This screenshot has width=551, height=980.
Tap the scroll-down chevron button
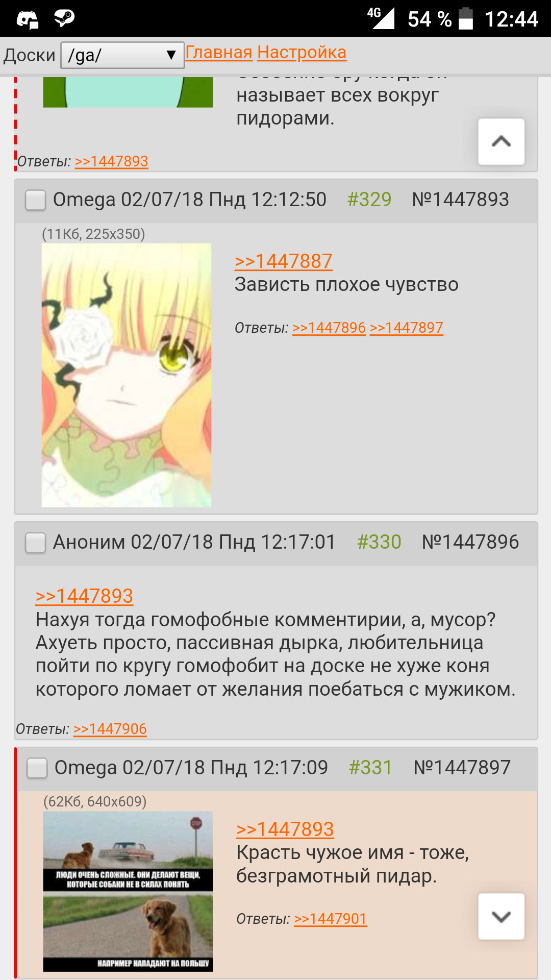[x=501, y=916]
